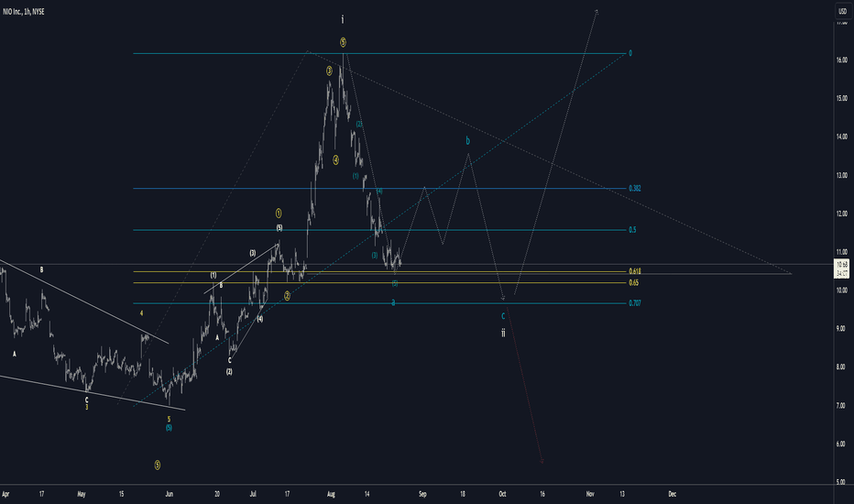Click the May date on time axis

(x=82, y=494)
